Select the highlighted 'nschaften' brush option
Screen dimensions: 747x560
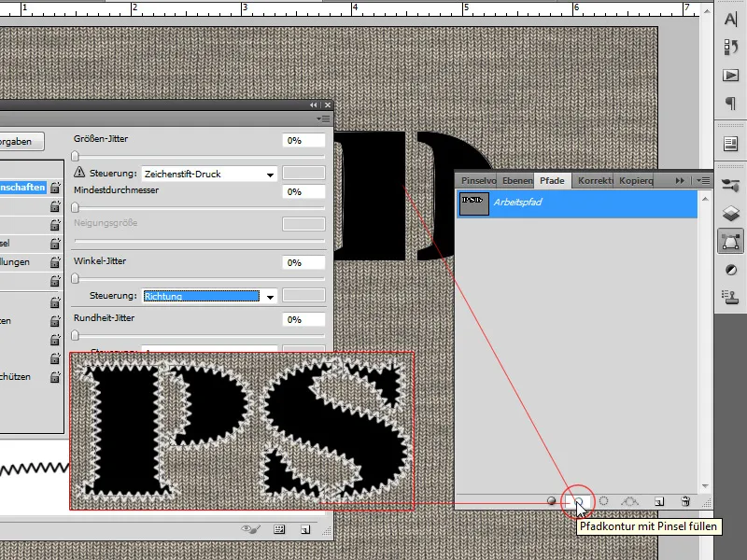[22, 188]
